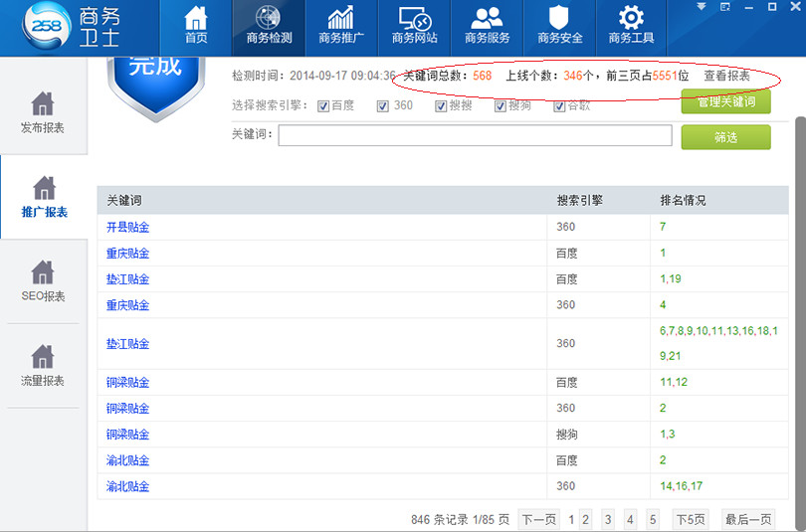Go to page 3 in pagination
The width and height of the screenshot is (806, 532).
click(x=608, y=520)
